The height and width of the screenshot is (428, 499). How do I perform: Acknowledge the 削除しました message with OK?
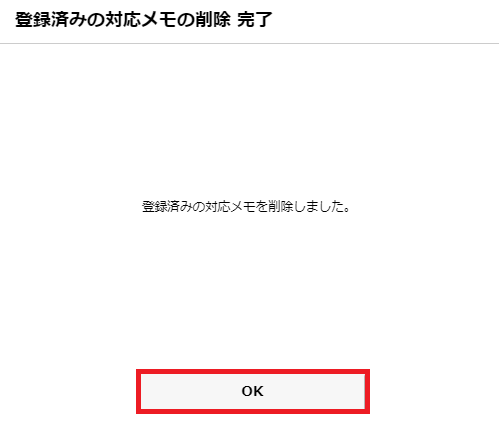point(253,391)
